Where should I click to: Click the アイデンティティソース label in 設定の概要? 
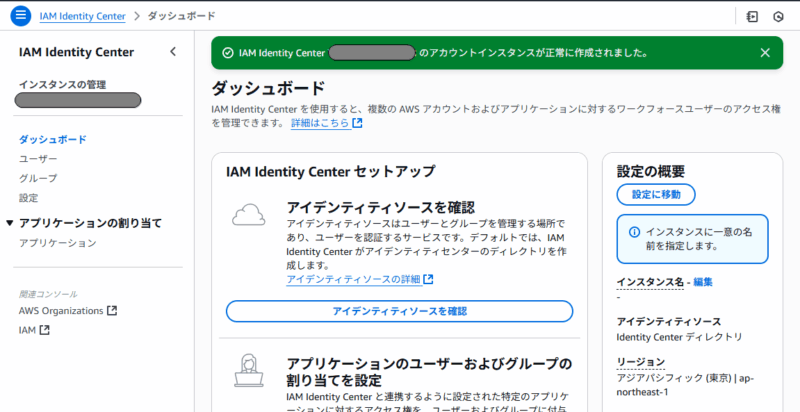(669, 322)
